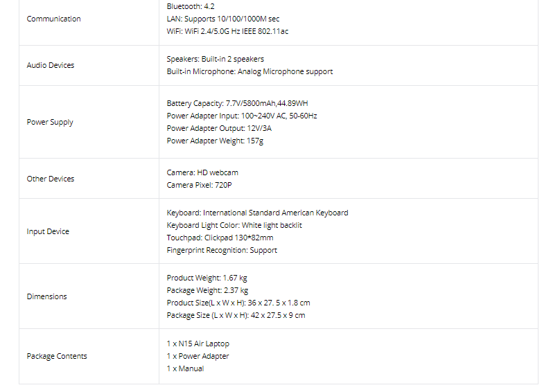
Task: Click the Package Size specification line
Action: [x=236, y=316]
